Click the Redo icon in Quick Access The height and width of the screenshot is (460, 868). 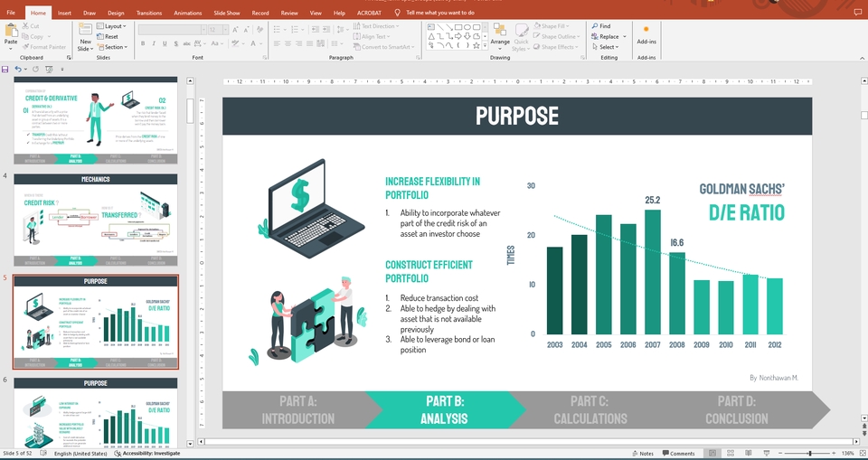(35, 70)
